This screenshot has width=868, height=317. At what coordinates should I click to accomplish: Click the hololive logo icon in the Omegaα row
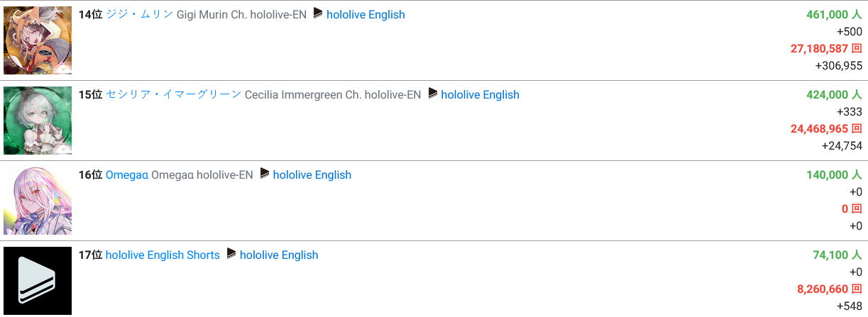pyautogui.click(x=265, y=174)
